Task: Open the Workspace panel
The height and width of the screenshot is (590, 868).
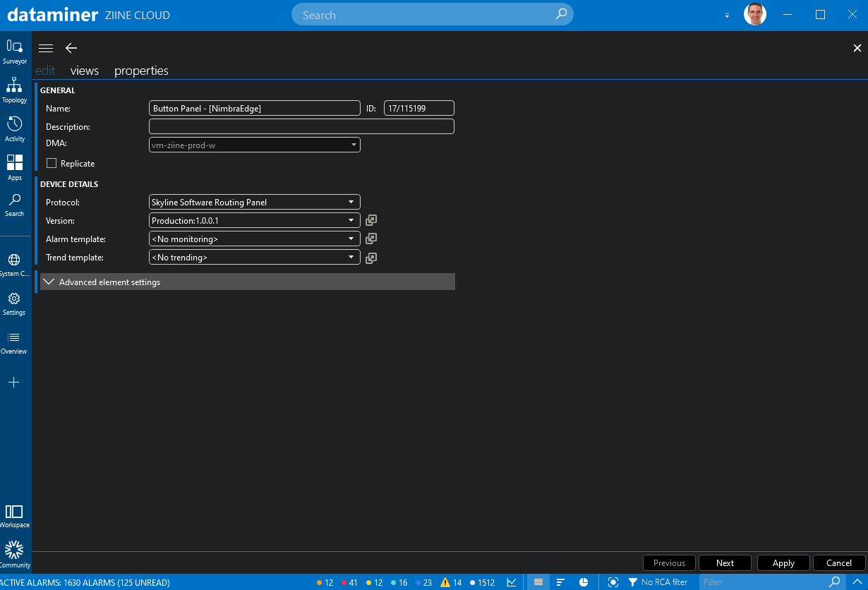Action: pyautogui.click(x=15, y=516)
